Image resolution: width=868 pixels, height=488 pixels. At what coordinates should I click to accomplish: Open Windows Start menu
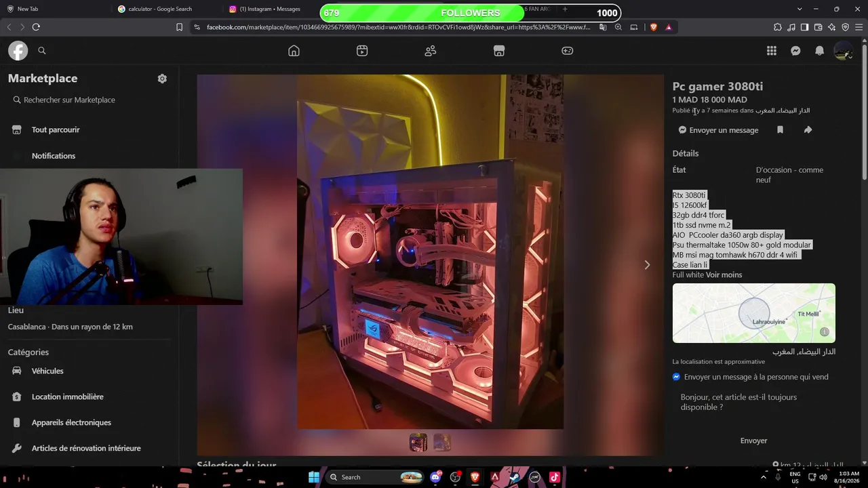[313, 477]
